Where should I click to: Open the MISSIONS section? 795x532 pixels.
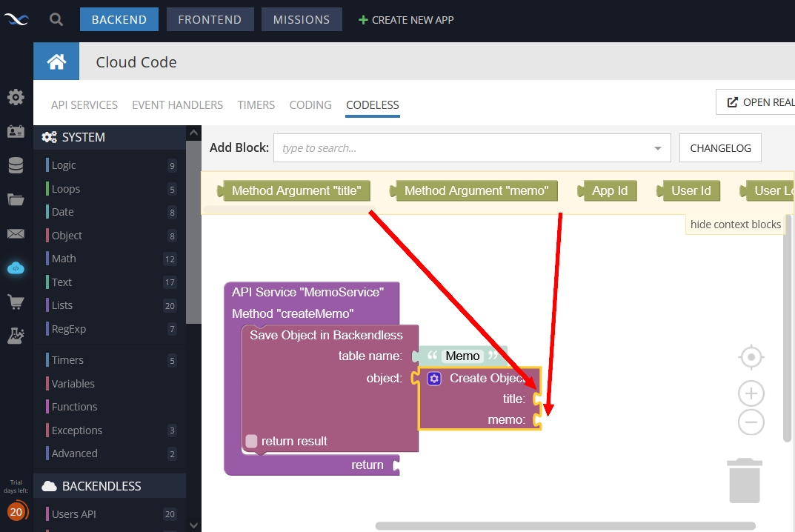[302, 19]
